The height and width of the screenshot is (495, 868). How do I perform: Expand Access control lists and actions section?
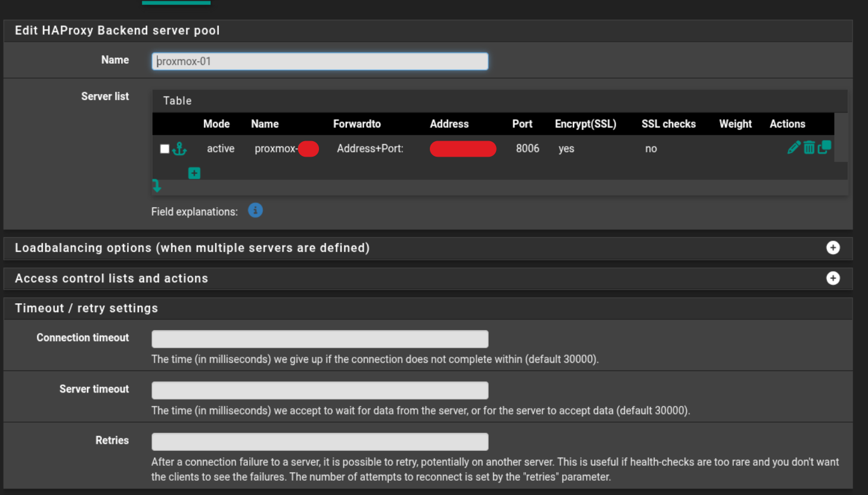833,278
